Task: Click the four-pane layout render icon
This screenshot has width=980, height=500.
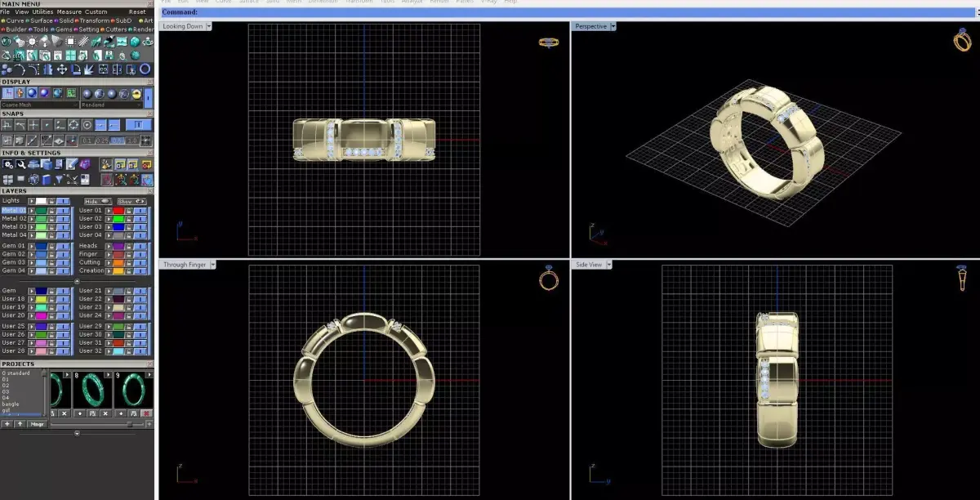Action: point(71,56)
